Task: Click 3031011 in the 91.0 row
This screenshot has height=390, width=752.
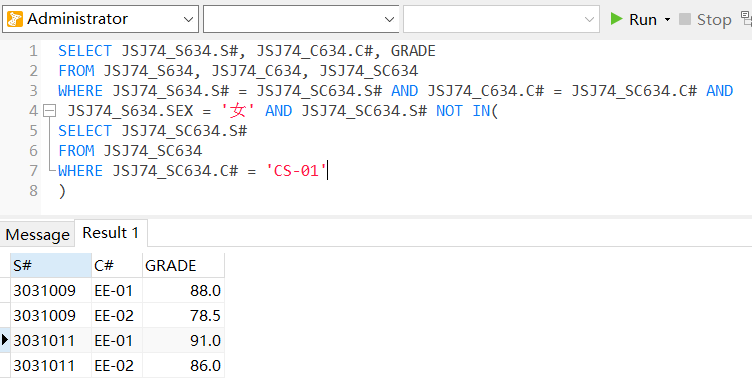Action: 51,340
